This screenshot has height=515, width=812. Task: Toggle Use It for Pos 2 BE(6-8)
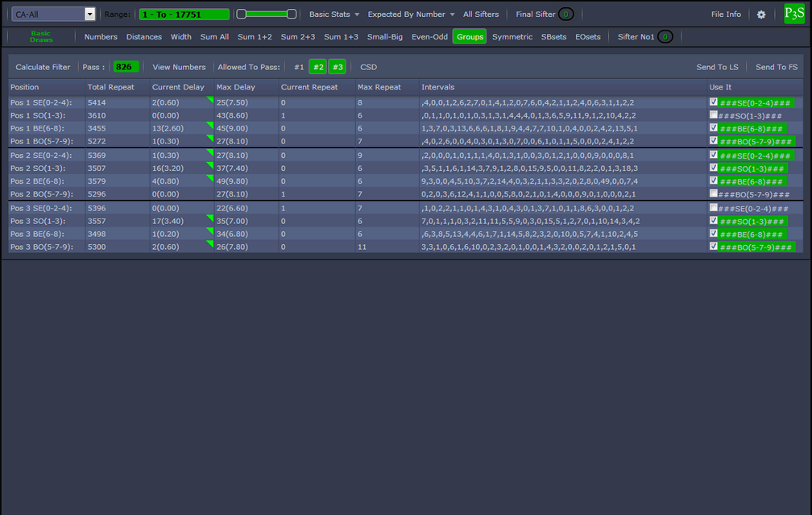714,181
